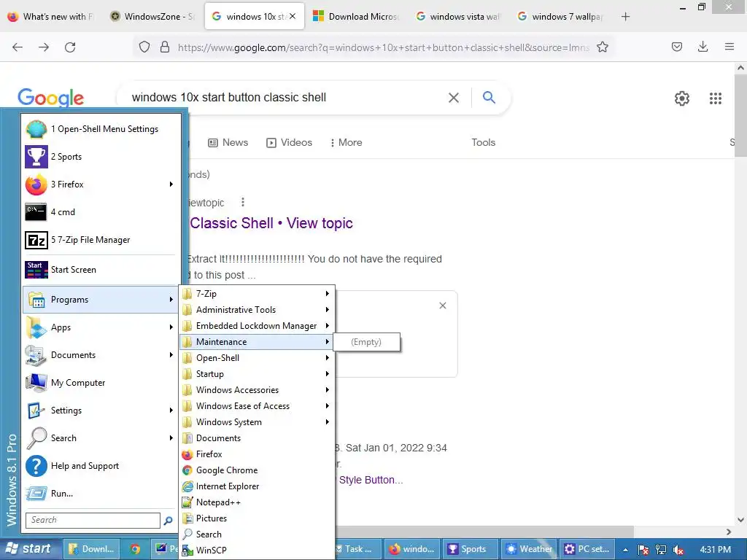This screenshot has height=560, width=747.
Task: Switch to the WindowsZone tab
Action: (x=152, y=17)
